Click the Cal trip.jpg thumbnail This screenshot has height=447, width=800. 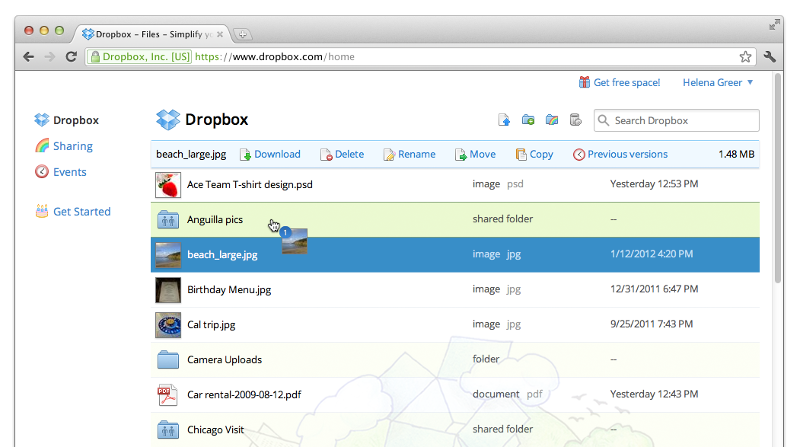168,325
